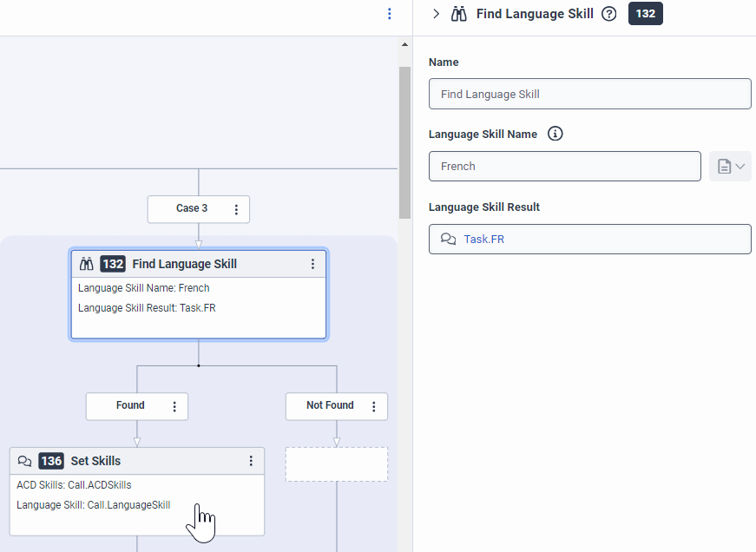Open the Not Found path options menu
Viewport: 756px width, 552px height.
coord(374,406)
